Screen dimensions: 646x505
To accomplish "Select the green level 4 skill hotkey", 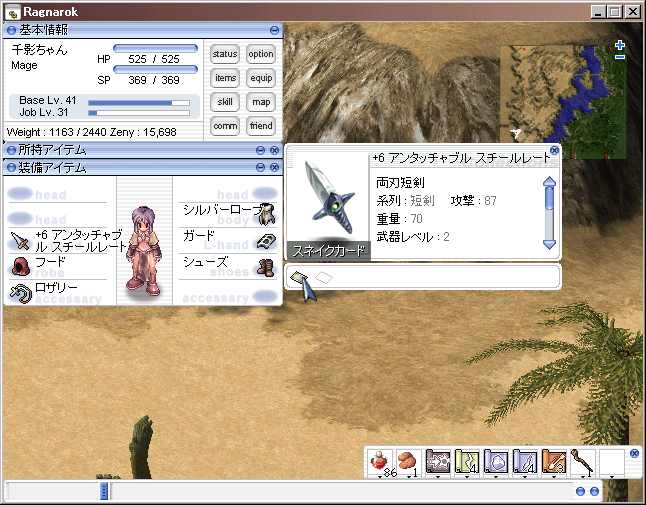I will 466,462.
